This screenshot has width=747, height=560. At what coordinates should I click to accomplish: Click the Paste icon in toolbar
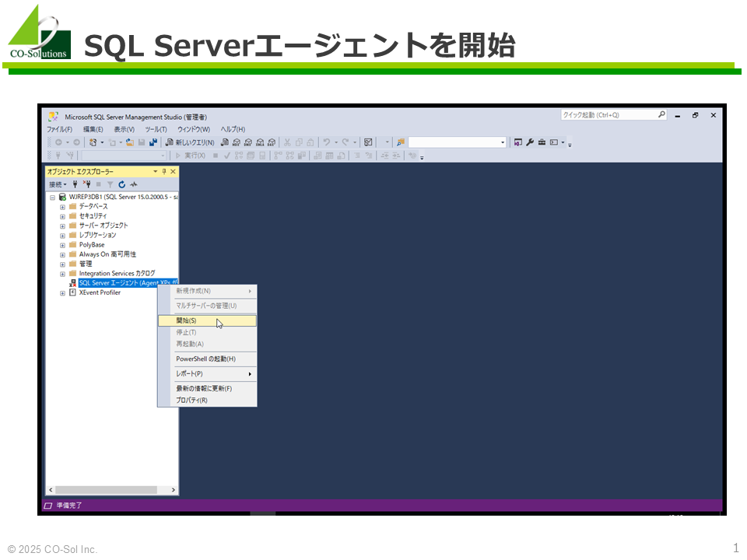tap(310, 142)
